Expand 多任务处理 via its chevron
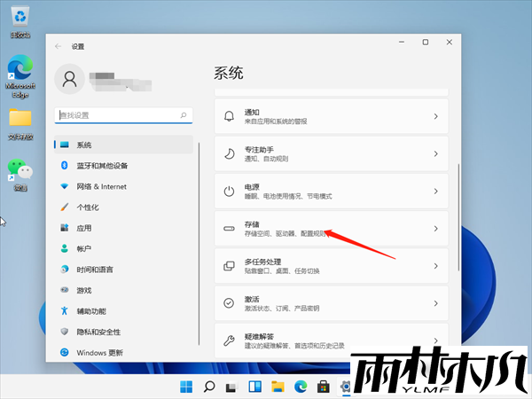Screen dimensions: 532x399 coord(435,266)
